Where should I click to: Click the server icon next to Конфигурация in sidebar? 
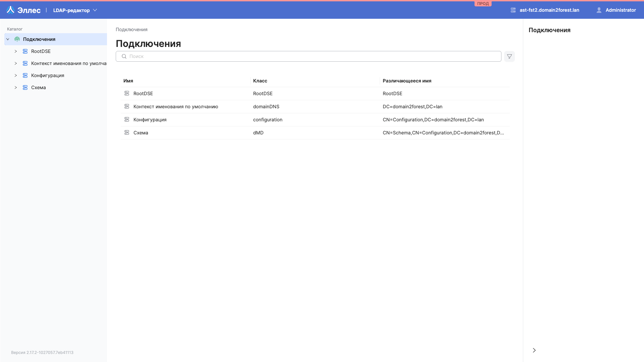pos(25,75)
